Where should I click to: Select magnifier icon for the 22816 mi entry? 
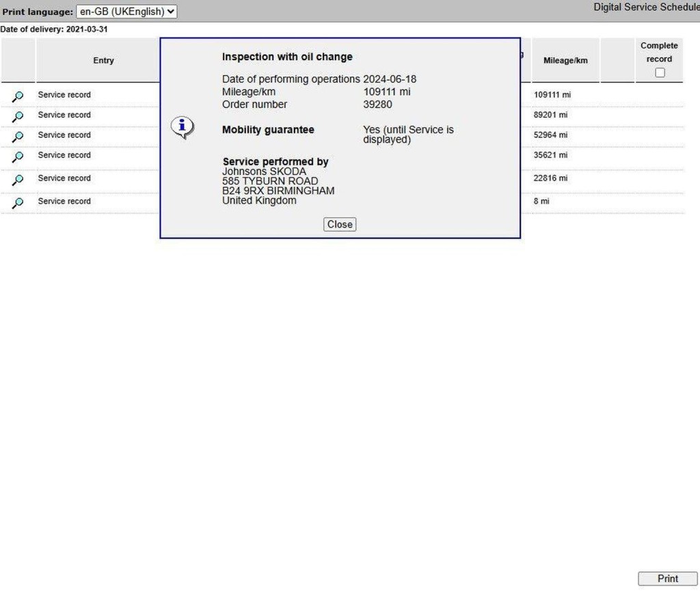coord(18,180)
